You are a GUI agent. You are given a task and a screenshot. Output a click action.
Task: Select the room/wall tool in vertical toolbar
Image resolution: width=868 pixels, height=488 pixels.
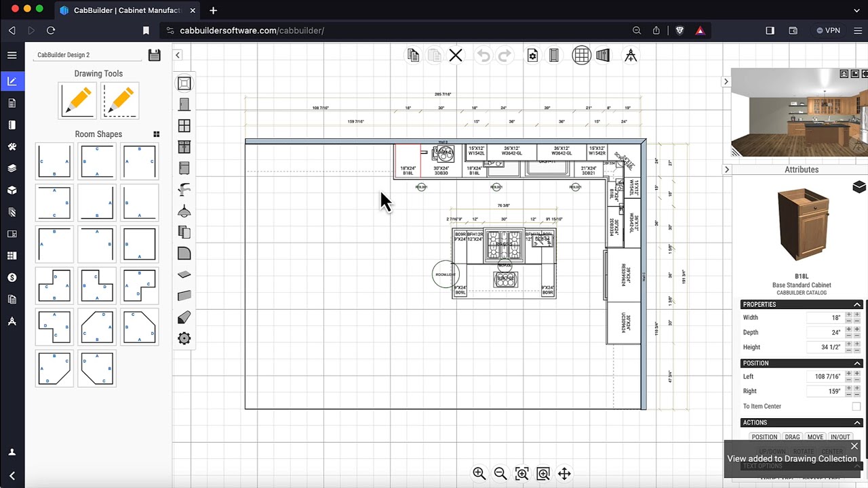tap(184, 83)
